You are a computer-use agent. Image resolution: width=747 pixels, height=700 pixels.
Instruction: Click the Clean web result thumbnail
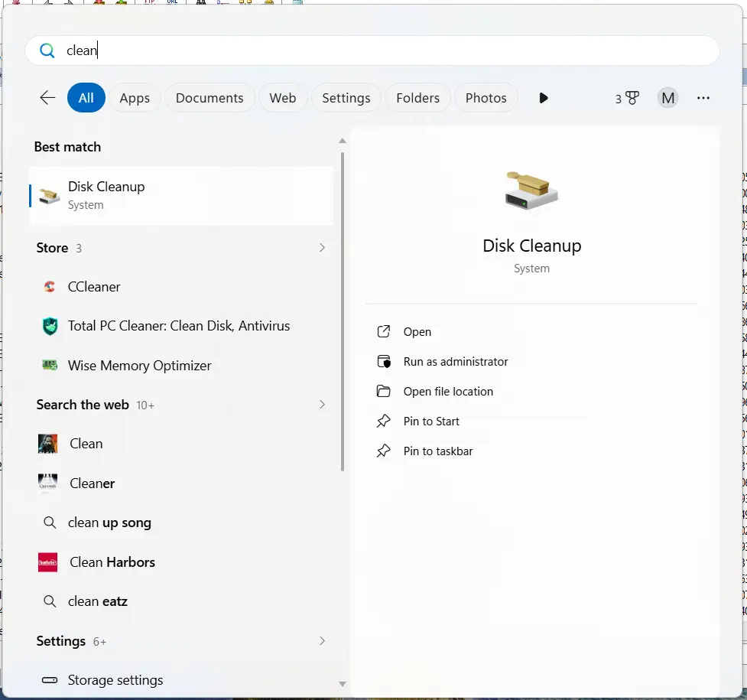[x=47, y=444]
